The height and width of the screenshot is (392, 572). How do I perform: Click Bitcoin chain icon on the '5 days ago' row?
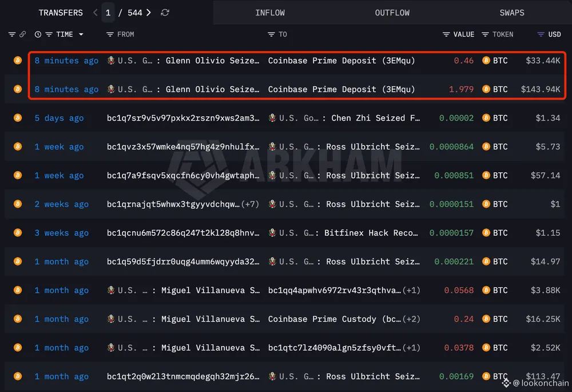point(18,118)
